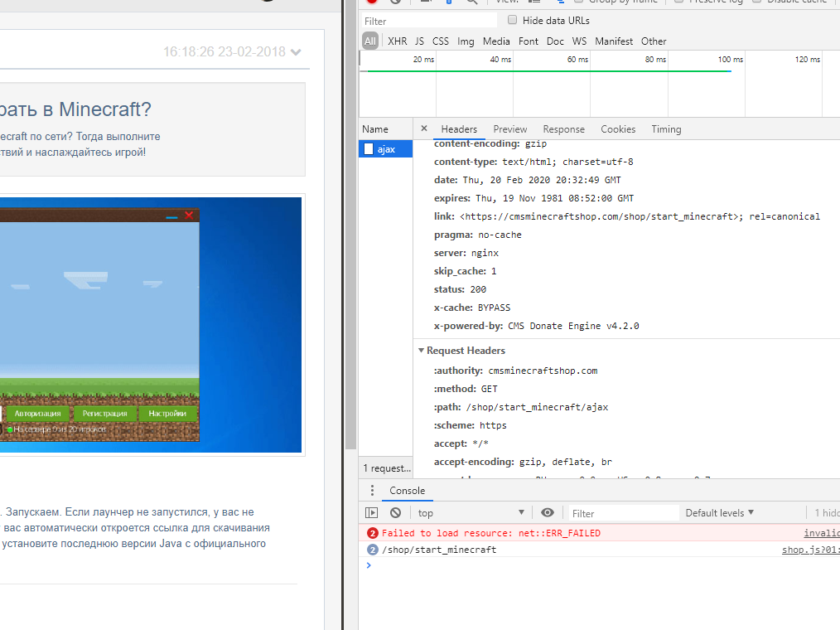Screen dimensions: 840x630
Task: Filter network requests by XHR
Action: click(398, 41)
